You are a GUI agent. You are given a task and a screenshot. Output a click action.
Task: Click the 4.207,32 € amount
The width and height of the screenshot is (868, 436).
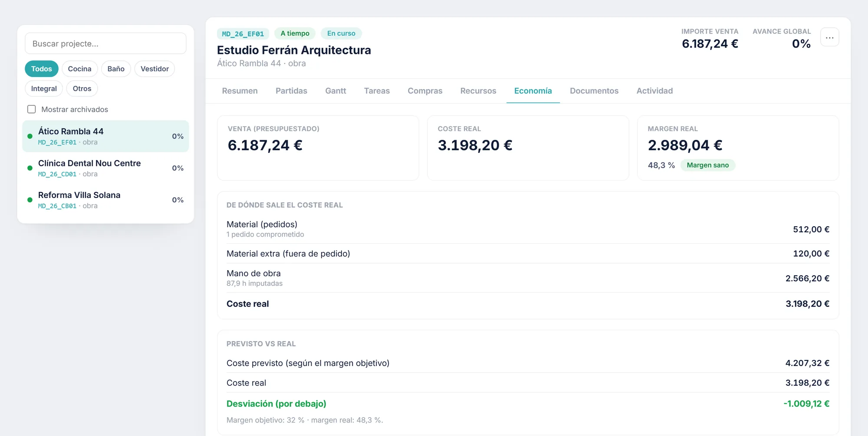pyautogui.click(x=807, y=363)
